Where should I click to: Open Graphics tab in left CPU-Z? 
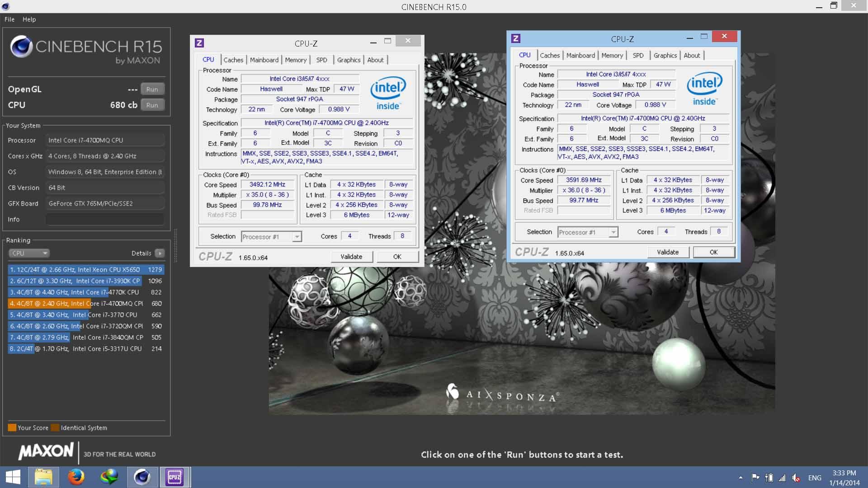coord(349,60)
